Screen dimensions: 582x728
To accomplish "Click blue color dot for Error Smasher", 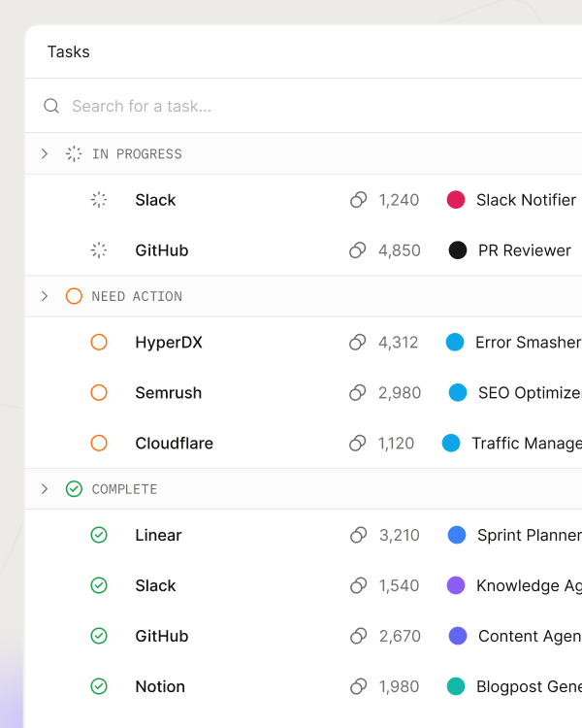I will tap(455, 343).
